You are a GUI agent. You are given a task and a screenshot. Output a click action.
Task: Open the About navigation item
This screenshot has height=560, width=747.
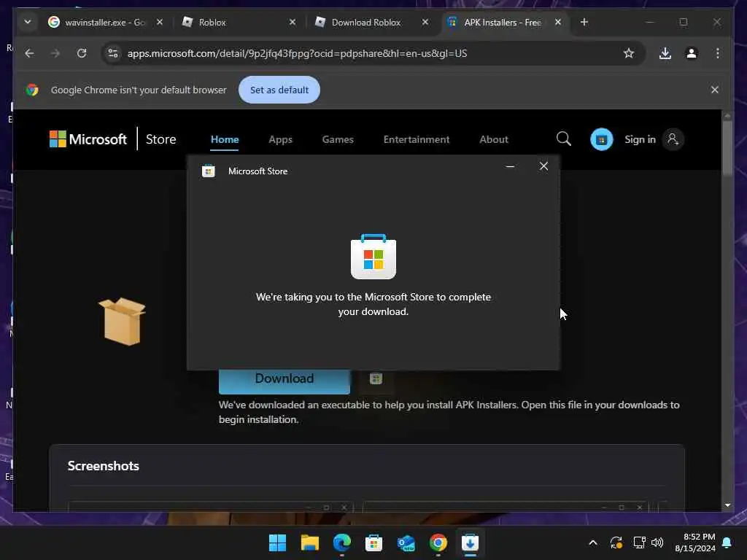point(494,139)
